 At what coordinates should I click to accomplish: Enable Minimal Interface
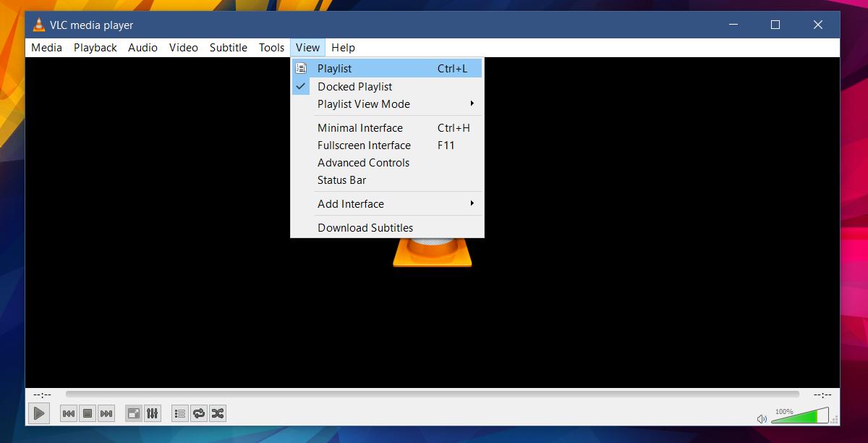[x=387, y=127]
